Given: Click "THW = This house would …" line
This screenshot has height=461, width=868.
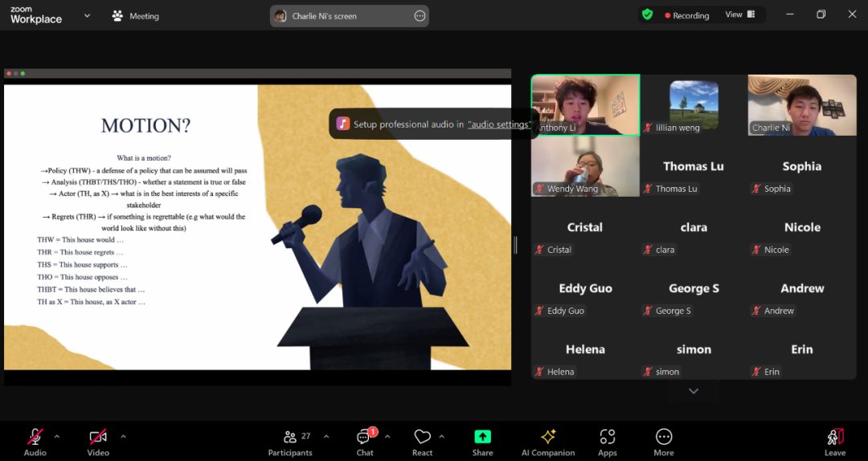Looking at the screenshot, I should pos(80,239).
